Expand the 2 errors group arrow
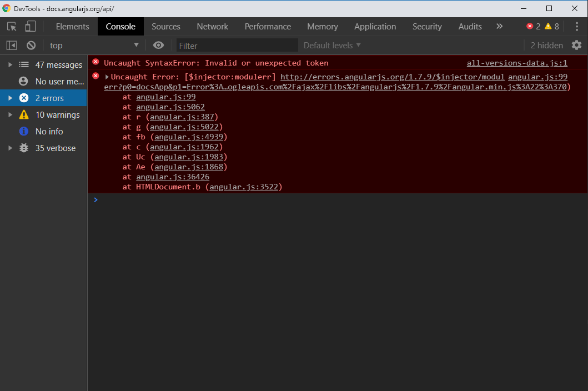588x391 pixels. 10,98
